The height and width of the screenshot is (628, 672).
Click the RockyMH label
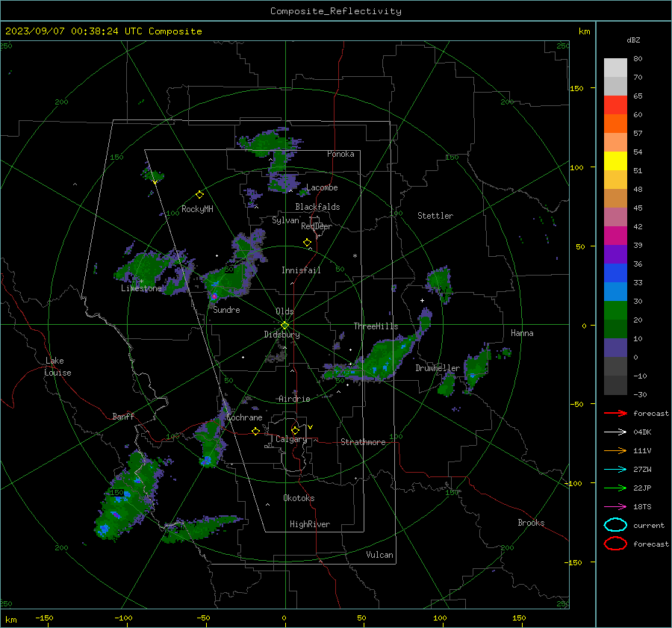pos(197,209)
